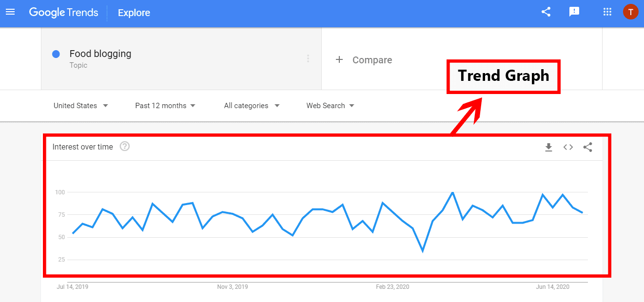Viewport: 644px width, 302px height.
Task: Add a search term using Compare
Action: (x=364, y=59)
